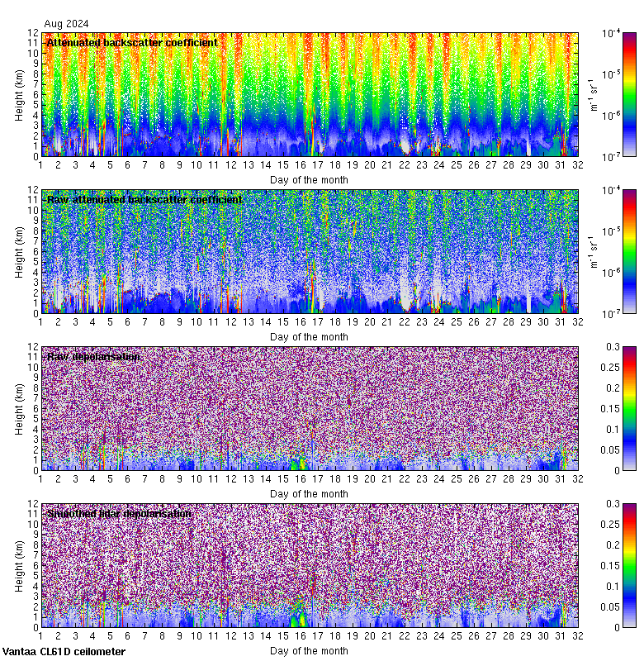The image size is (644, 661).
Task: Select the 'Raw attenuated backscatter coefficient' plot title
Action: [144, 199]
